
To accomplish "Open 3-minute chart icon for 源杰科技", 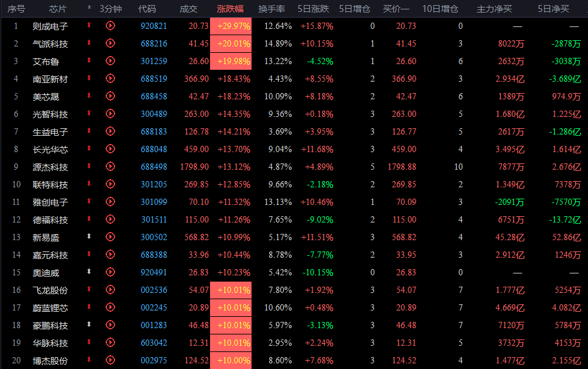I will click(x=110, y=167).
